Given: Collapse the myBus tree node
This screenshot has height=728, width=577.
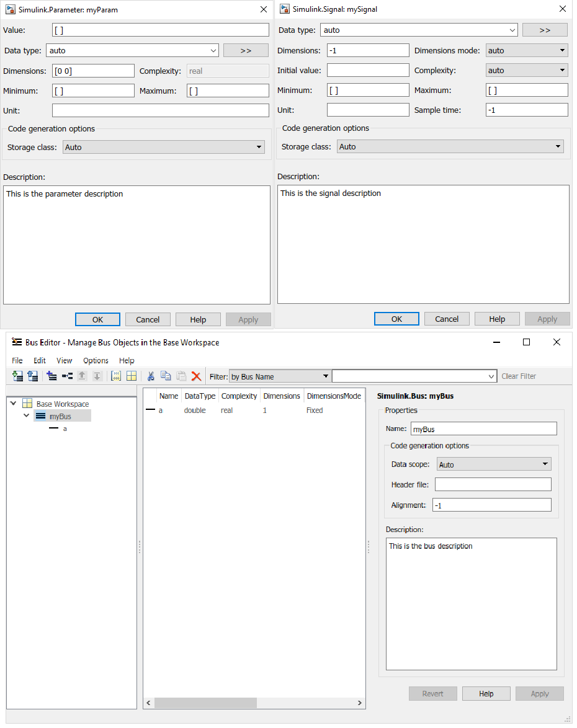Looking at the screenshot, I should [25, 415].
